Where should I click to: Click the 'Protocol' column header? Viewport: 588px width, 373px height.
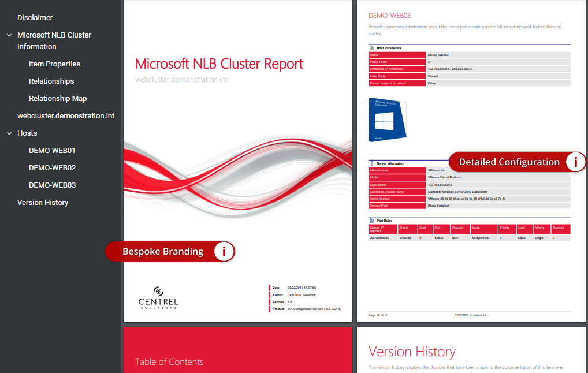tap(460, 229)
